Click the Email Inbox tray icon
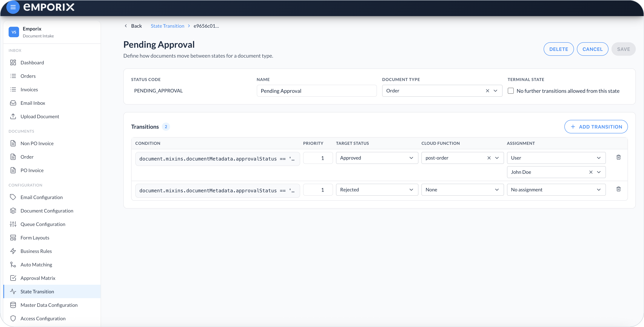644x327 pixels. 13,103
